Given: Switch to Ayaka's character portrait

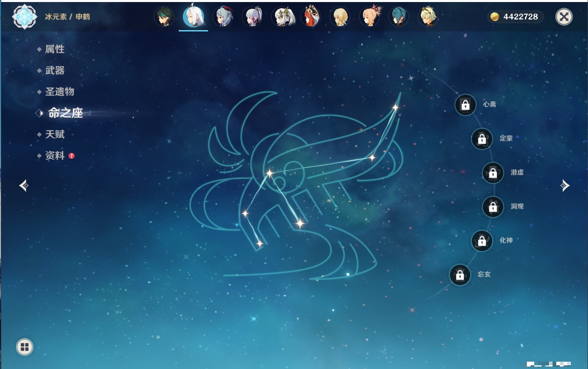Looking at the screenshot, I should 252,17.
